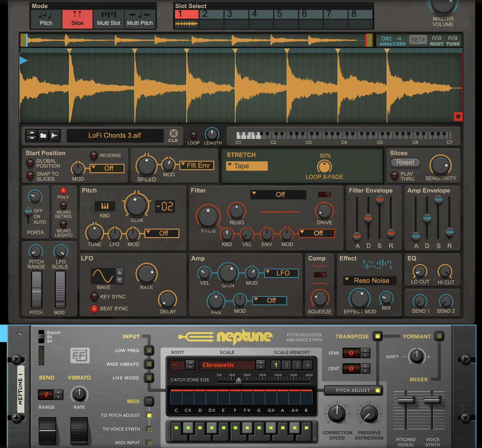482x448 pixels.
Task: Click the Neptune device logo
Action: click(226, 337)
